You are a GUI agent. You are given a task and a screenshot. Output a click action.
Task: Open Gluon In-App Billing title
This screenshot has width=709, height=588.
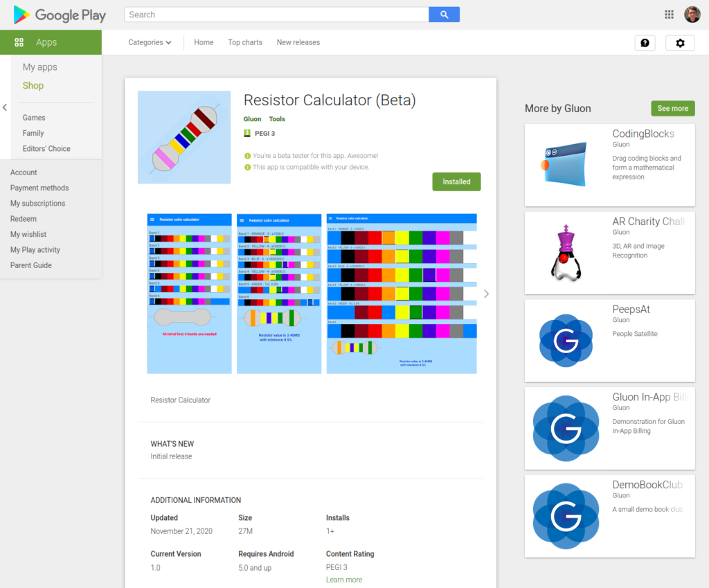(650, 397)
